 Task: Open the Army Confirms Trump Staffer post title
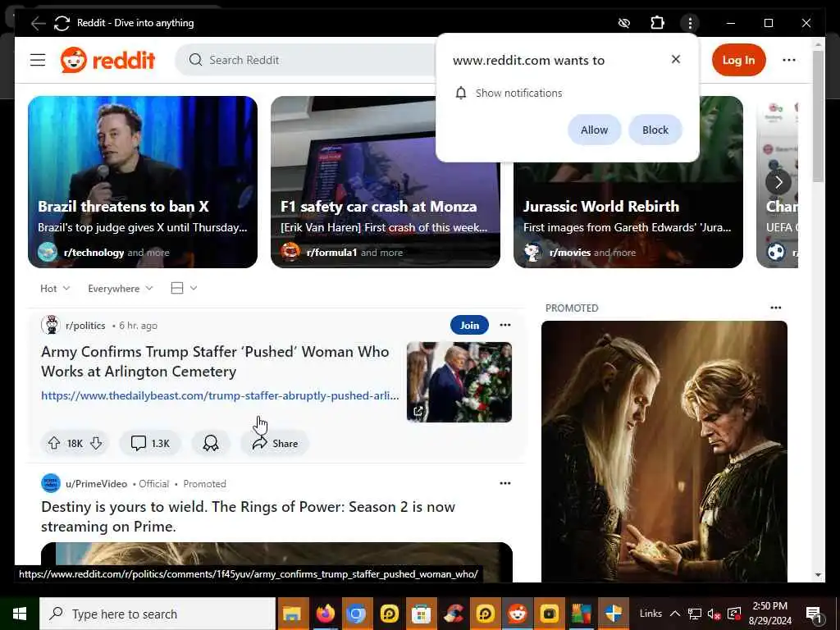tap(216, 362)
